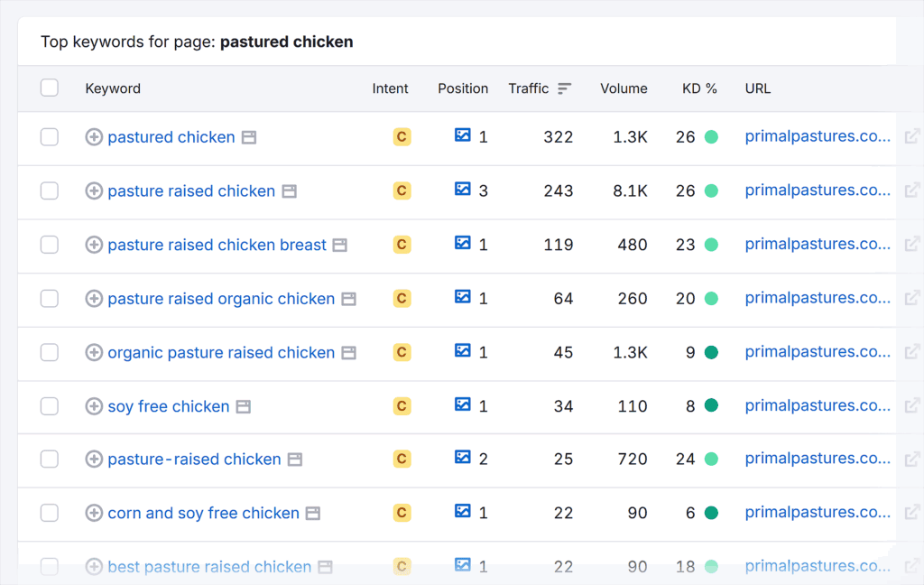
Task: Tick the checkbox beside "soy free chicken"
Action: 50,406
